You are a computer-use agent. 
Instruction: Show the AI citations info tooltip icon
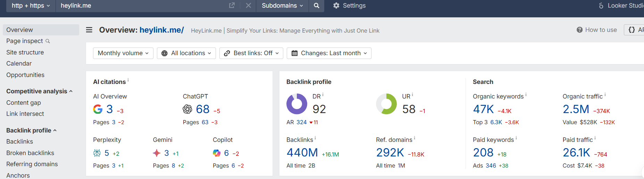[128, 80]
